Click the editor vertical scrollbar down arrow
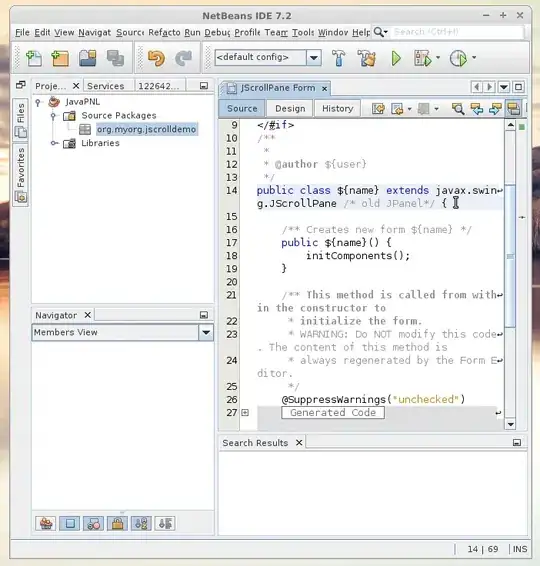This screenshot has height=566, width=540. 510,424
